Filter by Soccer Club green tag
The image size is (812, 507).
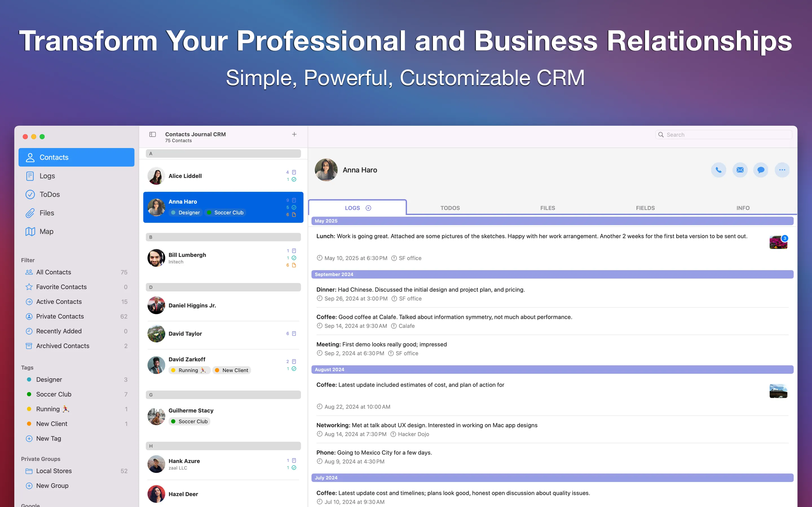click(x=54, y=394)
